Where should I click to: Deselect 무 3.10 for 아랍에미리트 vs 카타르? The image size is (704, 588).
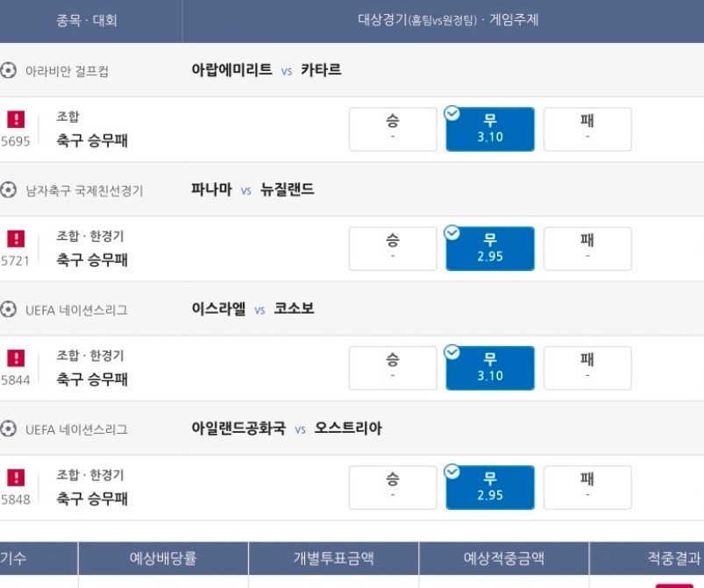coord(490,129)
